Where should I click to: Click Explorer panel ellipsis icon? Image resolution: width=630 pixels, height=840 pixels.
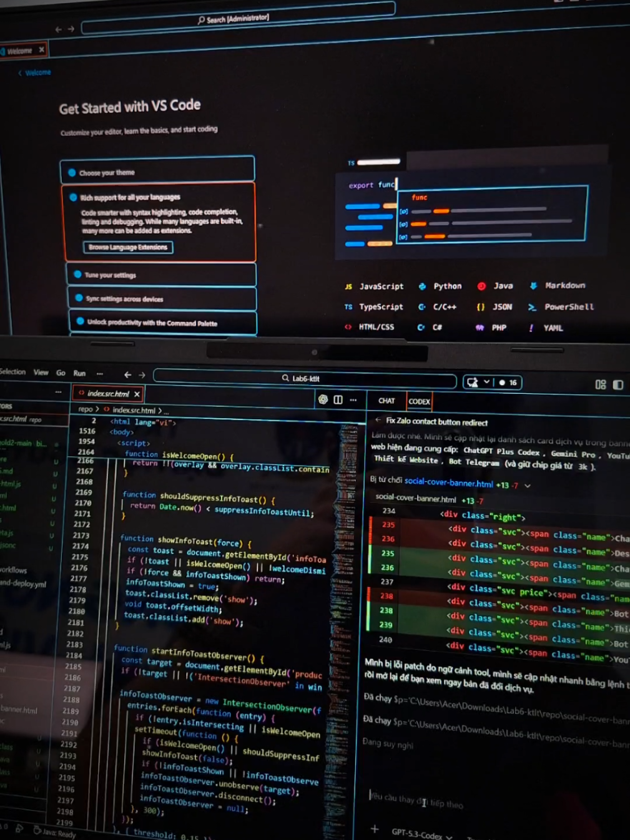pyautogui.click(x=59, y=392)
